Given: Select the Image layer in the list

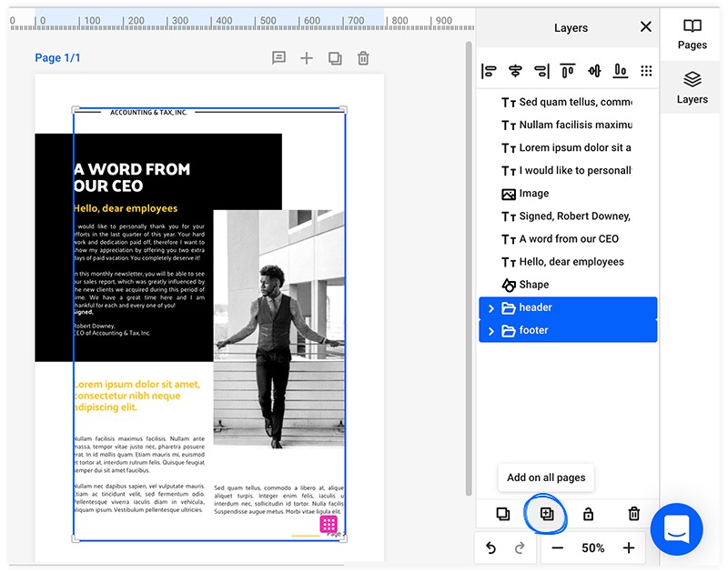Looking at the screenshot, I should [x=534, y=194].
